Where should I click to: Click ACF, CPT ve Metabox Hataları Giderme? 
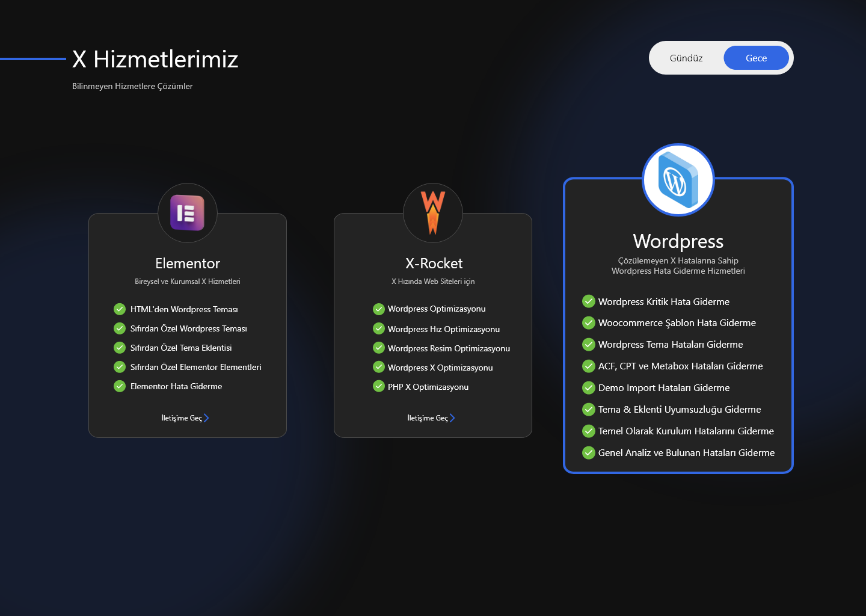coord(681,366)
